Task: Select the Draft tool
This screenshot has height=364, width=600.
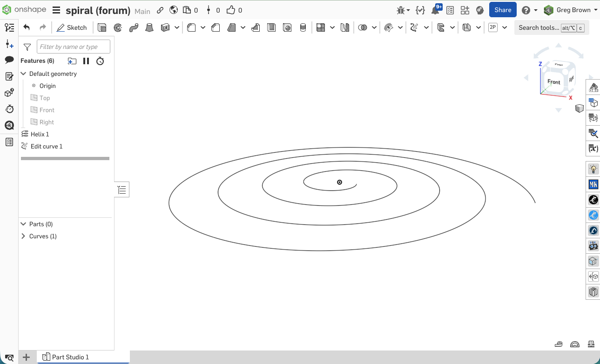Action: pyautogui.click(x=231, y=27)
